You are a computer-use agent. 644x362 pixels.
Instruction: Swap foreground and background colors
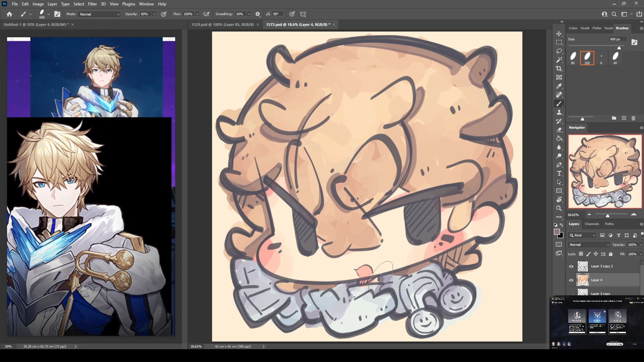(561, 225)
